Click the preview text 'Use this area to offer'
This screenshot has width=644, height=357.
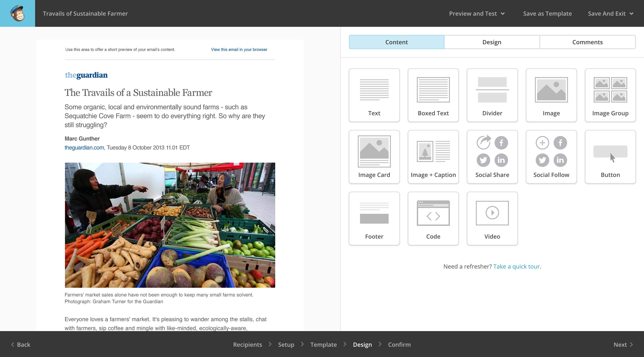pyautogui.click(x=120, y=49)
